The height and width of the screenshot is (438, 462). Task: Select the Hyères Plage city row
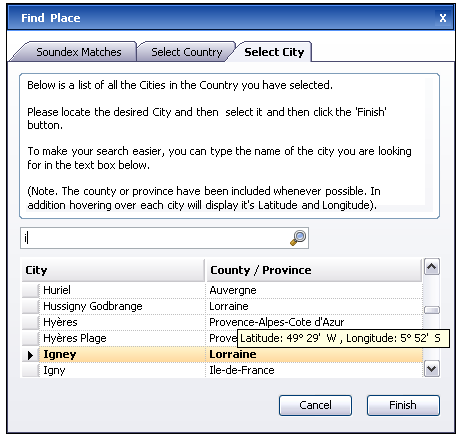(x=222, y=338)
